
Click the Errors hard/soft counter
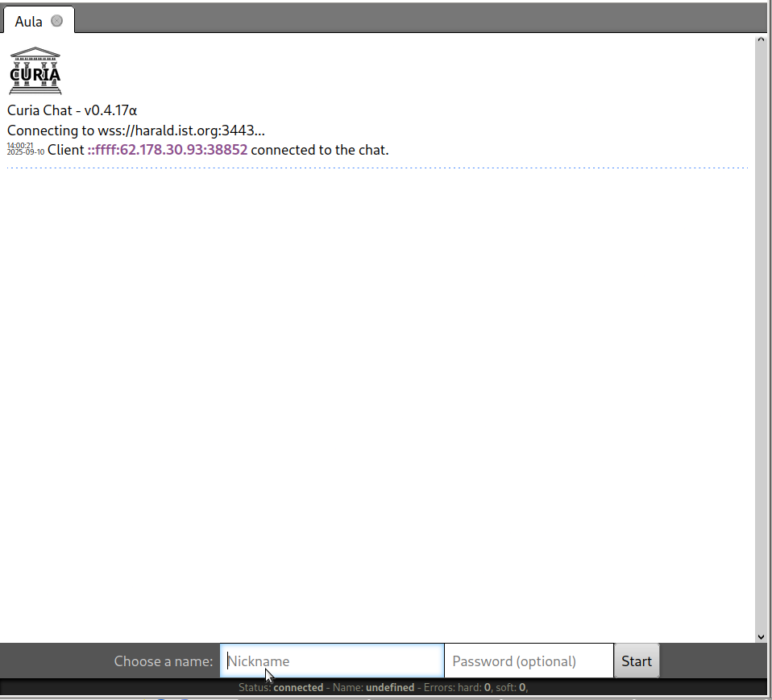[x=475, y=687]
